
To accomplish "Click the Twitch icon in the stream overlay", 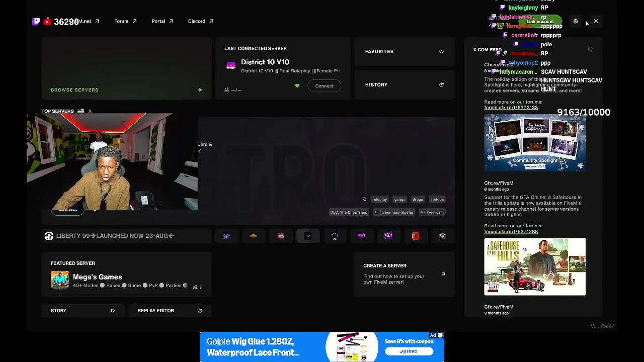I will coord(36,22).
